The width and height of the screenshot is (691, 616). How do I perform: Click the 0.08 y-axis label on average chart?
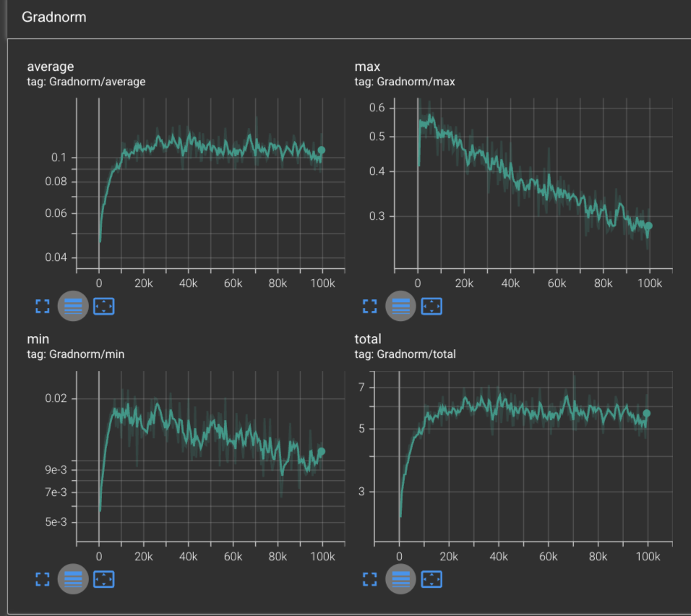[56, 181]
